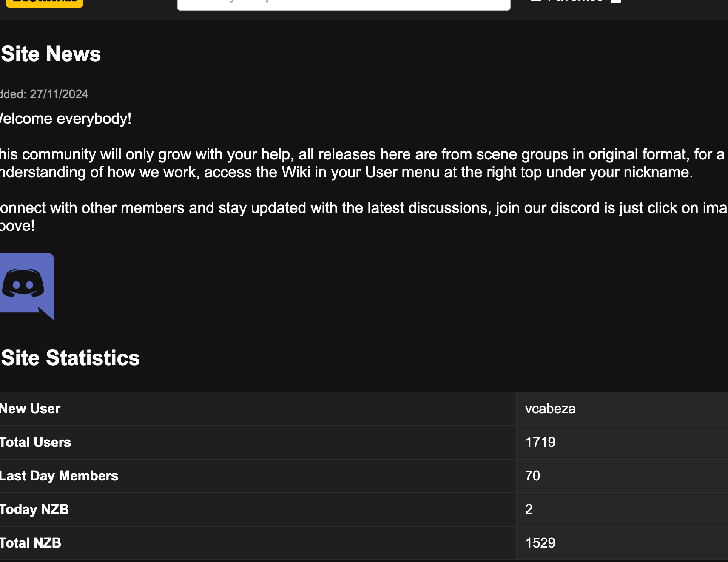This screenshot has height=562, width=728.
Task: Click the Today NZB value 2
Action: (x=529, y=509)
